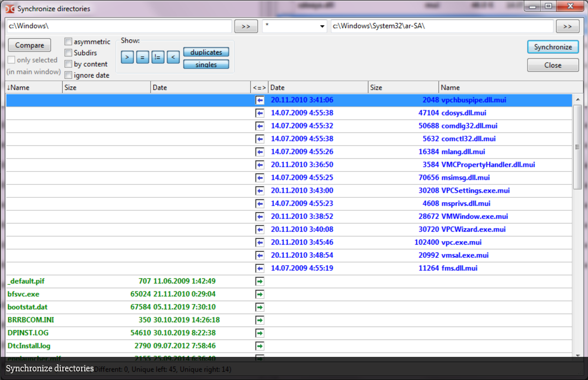Viewport: 588px width, 380px height.
Task: Select the file name BRRBCOM.INI
Action: (31, 320)
